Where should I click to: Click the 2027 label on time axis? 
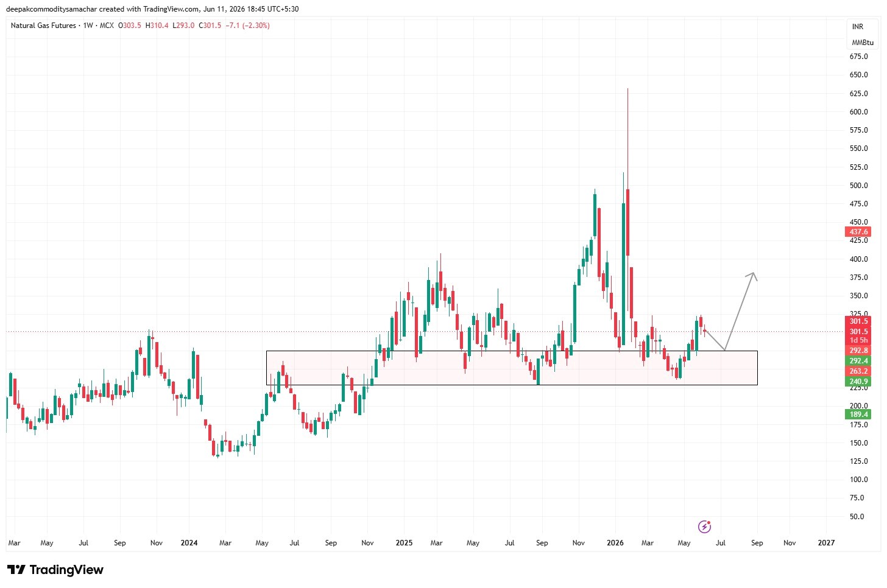[826, 543]
